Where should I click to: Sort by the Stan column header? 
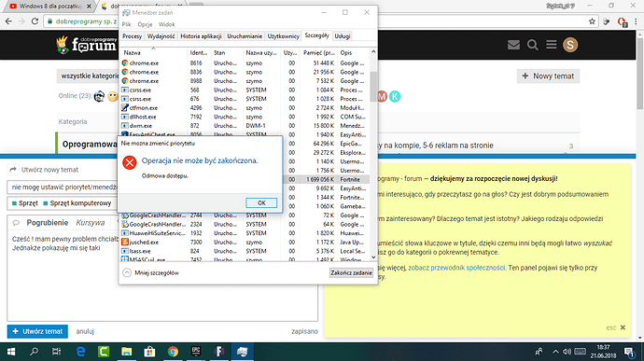(226, 52)
